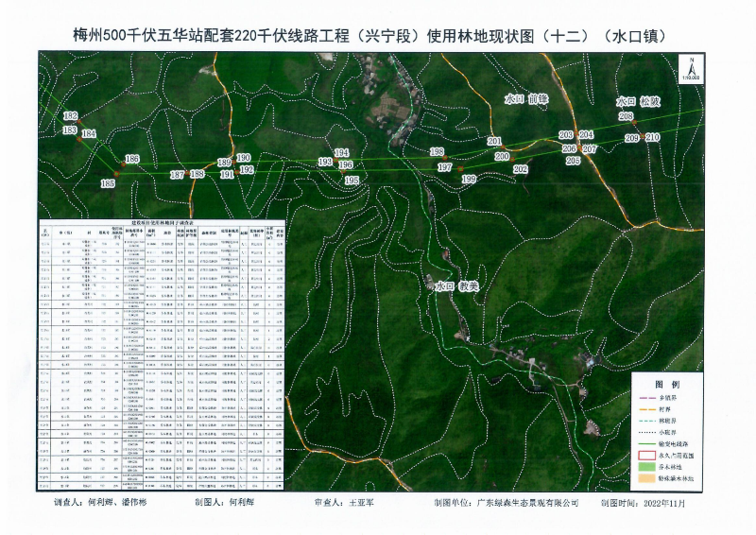Viewport: 756px width, 535px height.
Task: Click the 小班界 legend label
Action: (668, 433)
